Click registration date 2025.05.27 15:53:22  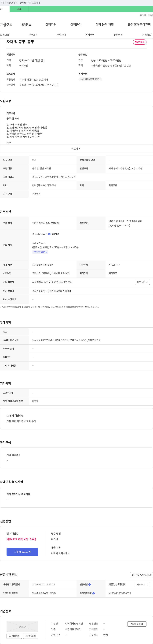(x=43, y=585)
